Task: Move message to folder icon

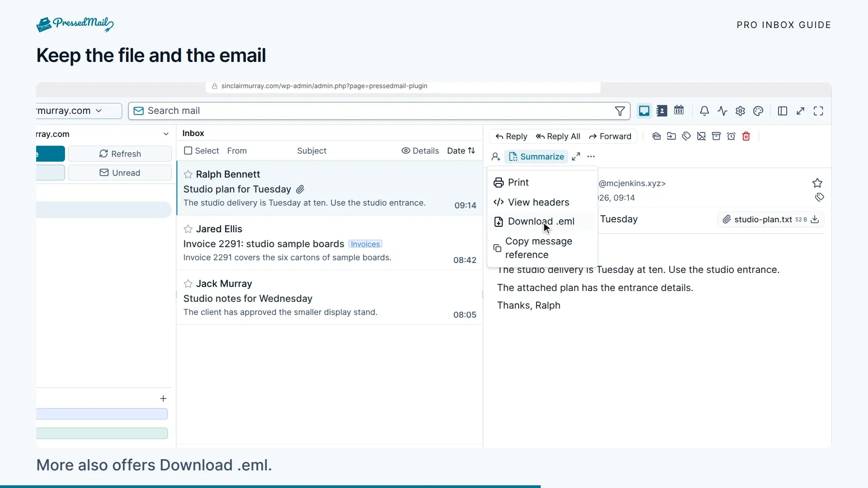Action: pos(671,136)
